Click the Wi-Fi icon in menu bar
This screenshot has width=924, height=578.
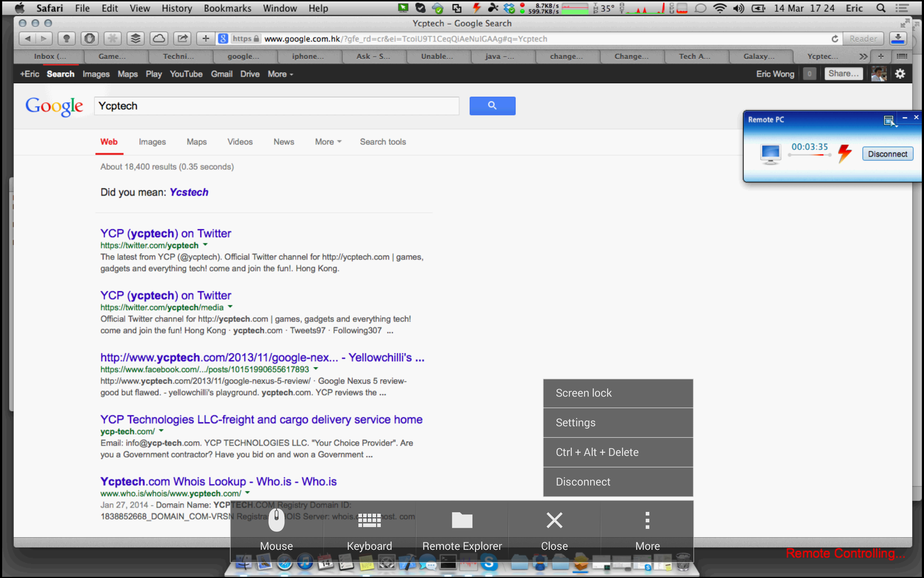tap(720, 8)
